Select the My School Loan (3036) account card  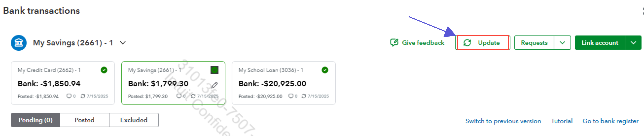(x=284, y=83)
